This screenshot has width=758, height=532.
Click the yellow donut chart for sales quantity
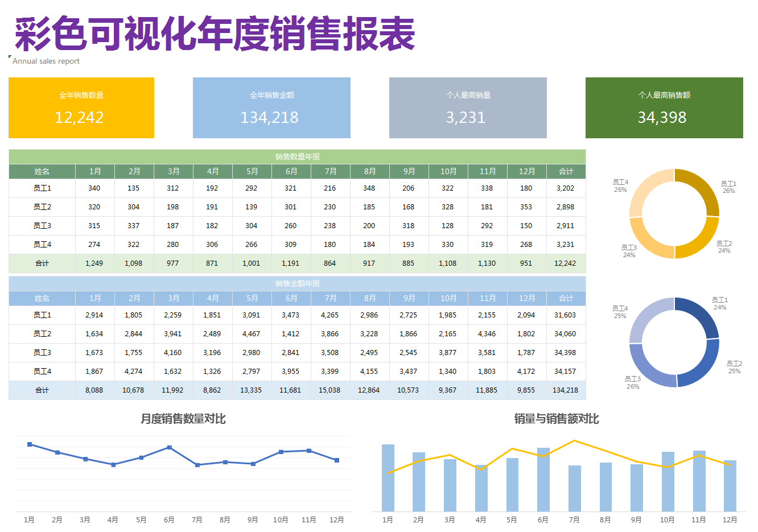click(x=674, y=215)
